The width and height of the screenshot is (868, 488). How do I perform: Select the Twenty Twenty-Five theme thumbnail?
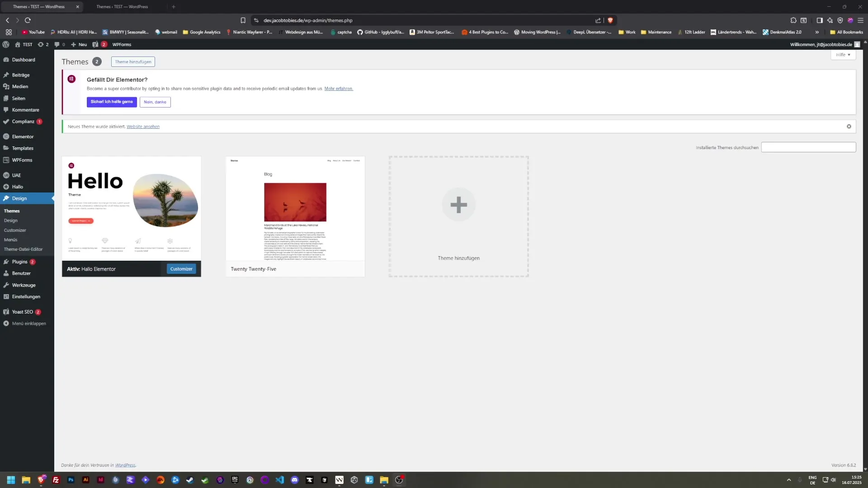click(295, 209)
